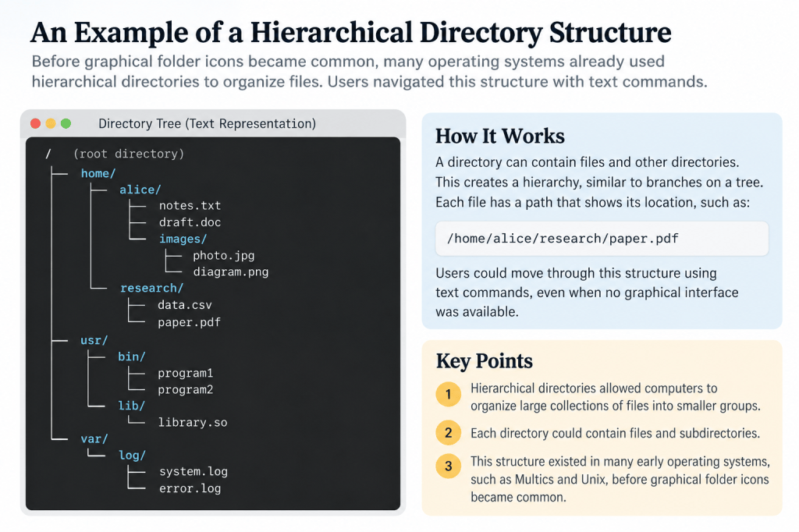Click the green maximize dot in the title bar
The image size is (799, 532).
tap(66, 123)
